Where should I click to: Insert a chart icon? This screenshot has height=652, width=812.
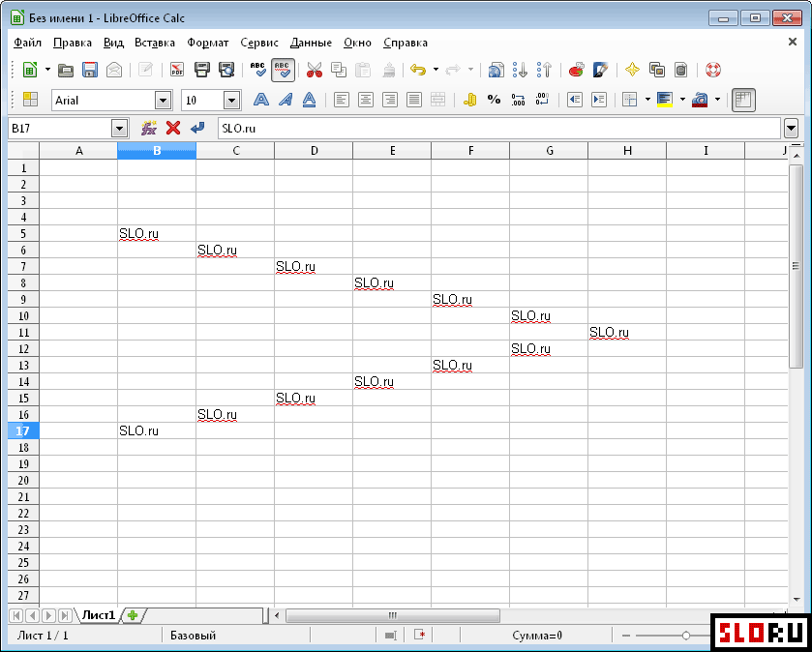click(577, 70)
